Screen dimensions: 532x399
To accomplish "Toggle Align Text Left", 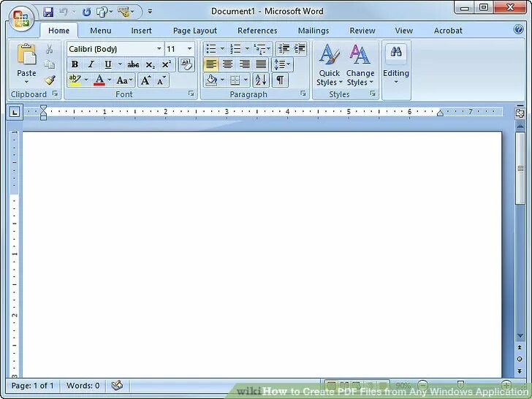I will (211, 64).
